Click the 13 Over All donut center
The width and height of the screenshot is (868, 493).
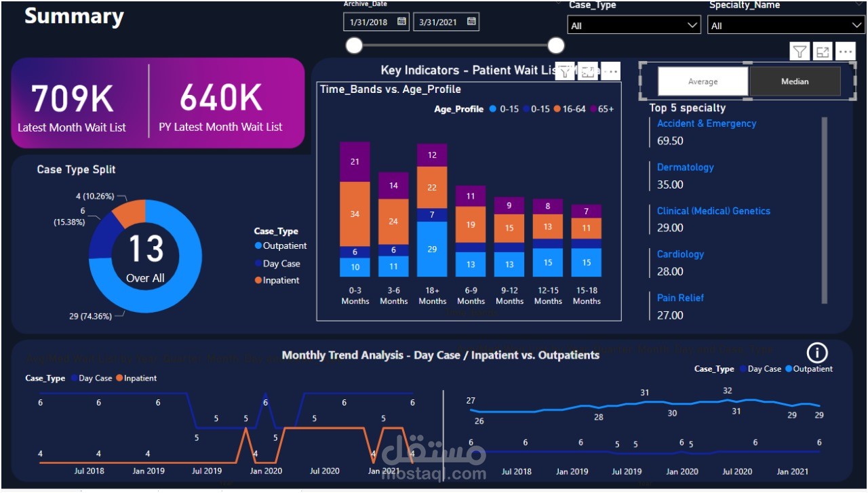[145, 256]
